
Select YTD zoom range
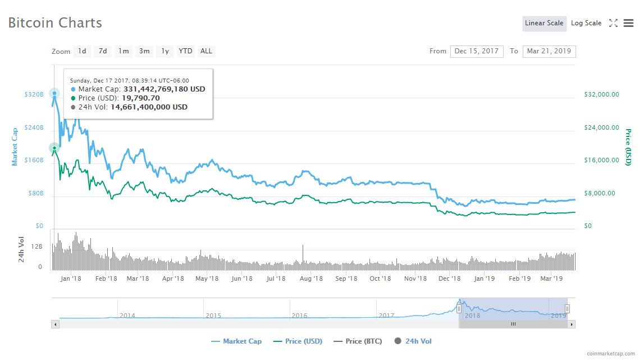(185, 51)
